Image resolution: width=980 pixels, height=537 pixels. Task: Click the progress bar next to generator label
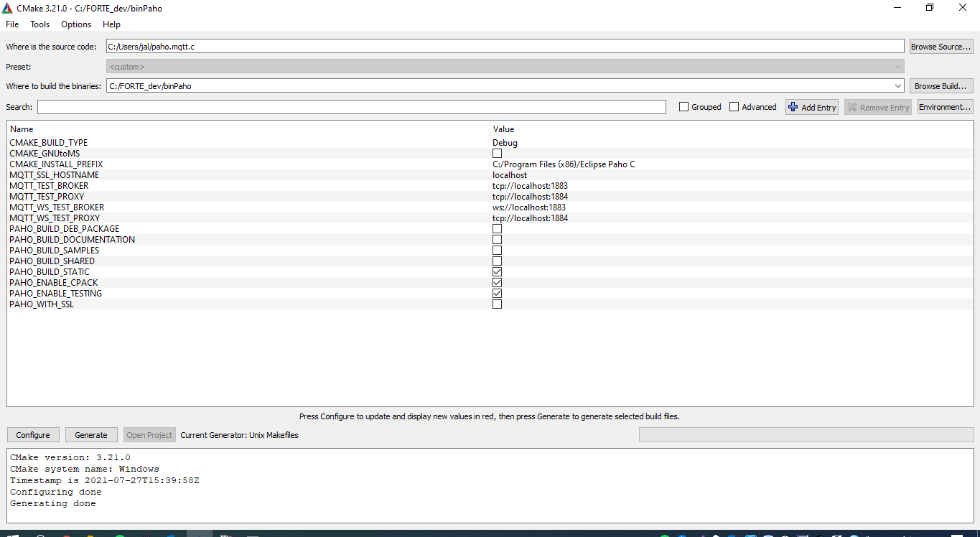(x=806, y=435)
